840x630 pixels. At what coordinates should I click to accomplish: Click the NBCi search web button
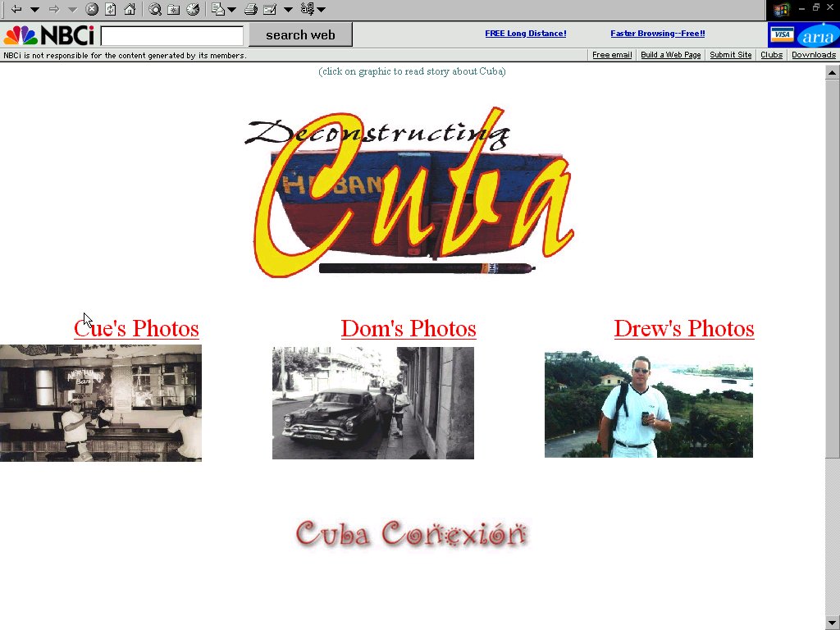point(300,34)
